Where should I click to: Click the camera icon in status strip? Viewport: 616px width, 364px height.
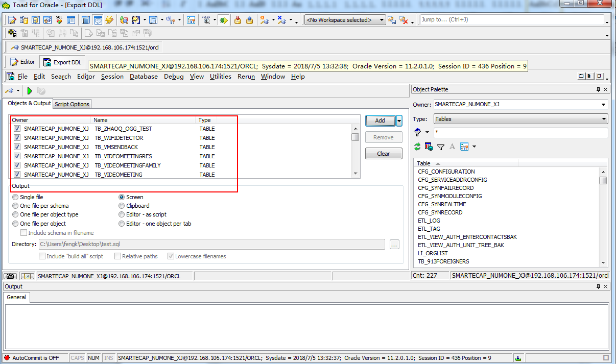pyautogui.click(x=10, y=276)
